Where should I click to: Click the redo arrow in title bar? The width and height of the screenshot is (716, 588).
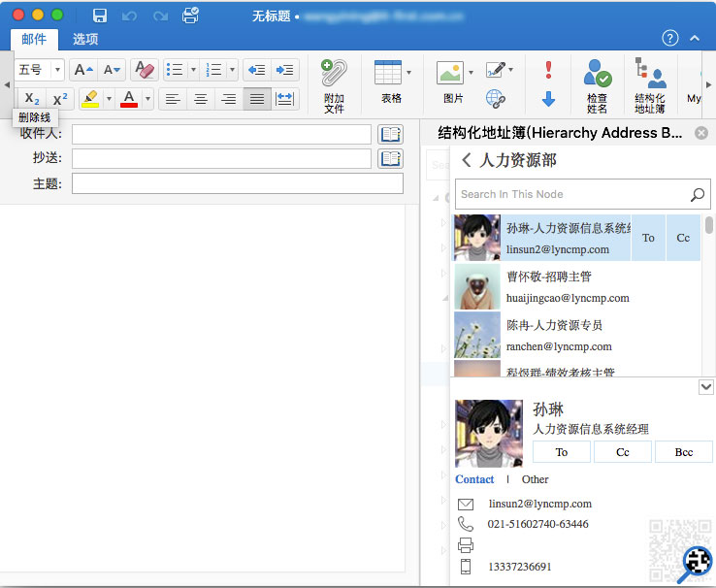[160, 16]
